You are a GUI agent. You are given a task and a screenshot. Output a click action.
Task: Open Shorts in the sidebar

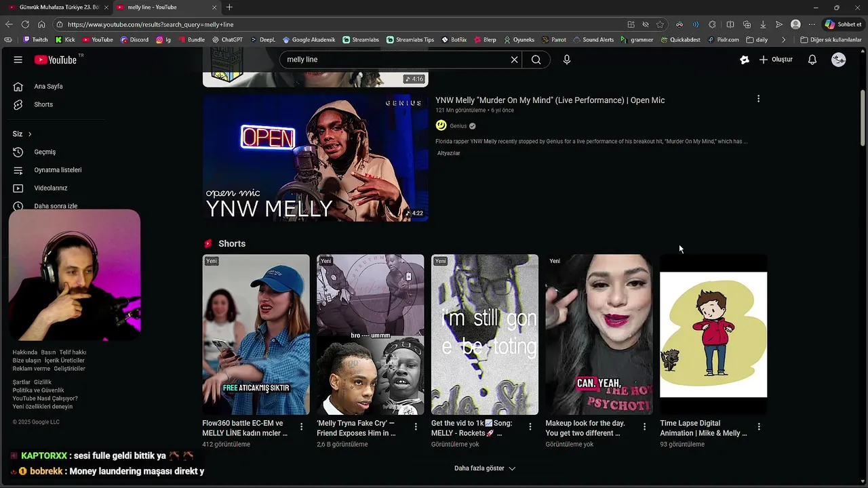pyautogui.click(x=43, y=104)
